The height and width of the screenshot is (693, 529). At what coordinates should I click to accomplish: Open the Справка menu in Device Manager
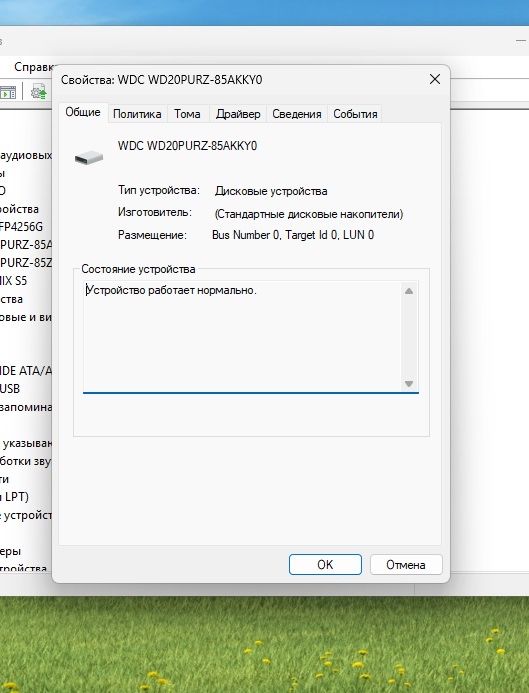(x=33, y=67)
